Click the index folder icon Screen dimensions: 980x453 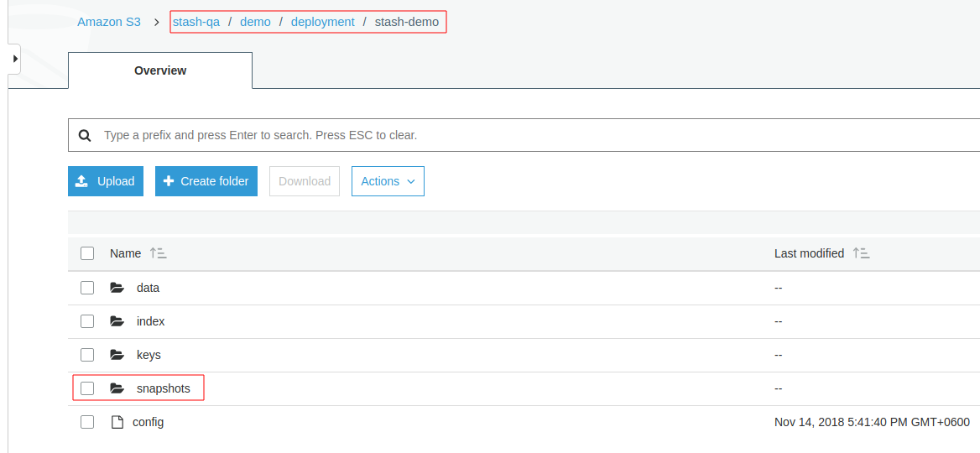[x=117, y=321]
